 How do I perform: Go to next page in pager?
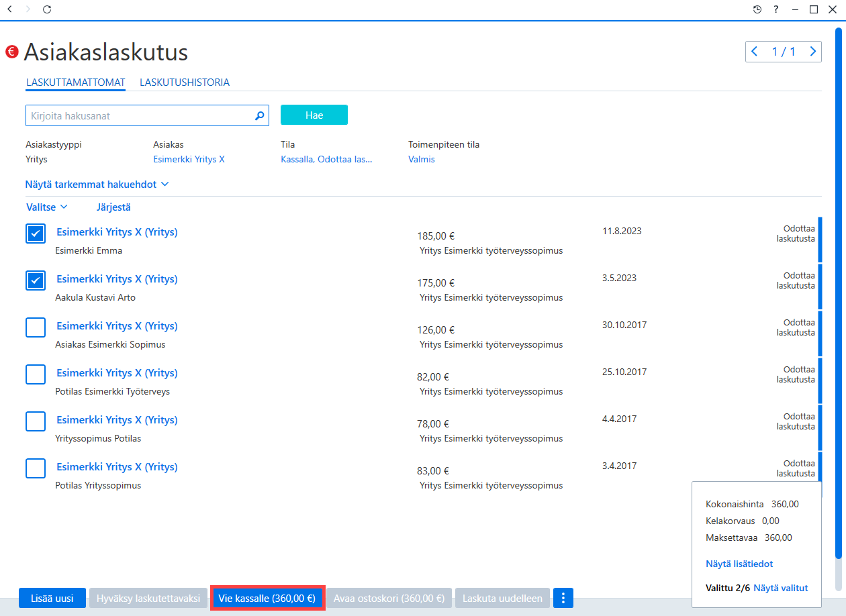click(x=813, y=52)
